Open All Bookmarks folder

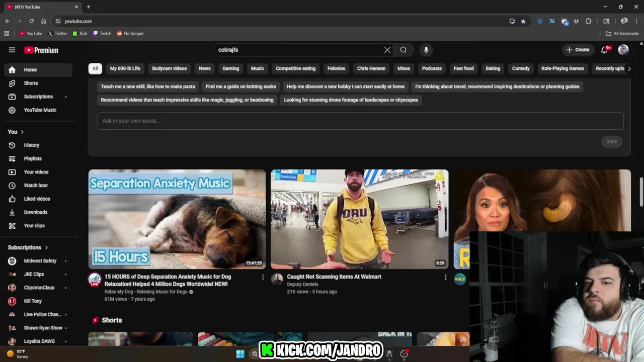click(x=622, y=34)
